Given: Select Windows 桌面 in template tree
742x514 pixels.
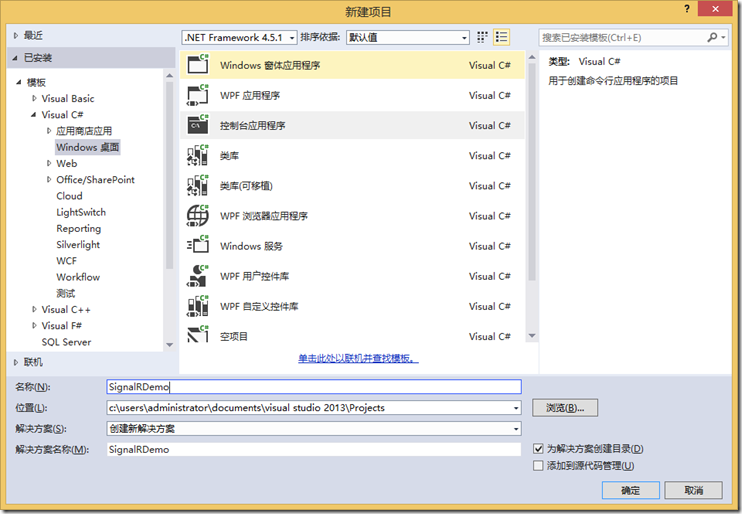Looking at the screenshot, I should click(88, 147).
